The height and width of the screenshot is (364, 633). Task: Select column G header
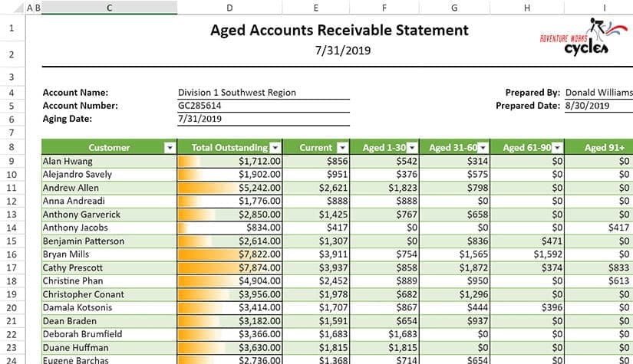click(x=455, y=8)
